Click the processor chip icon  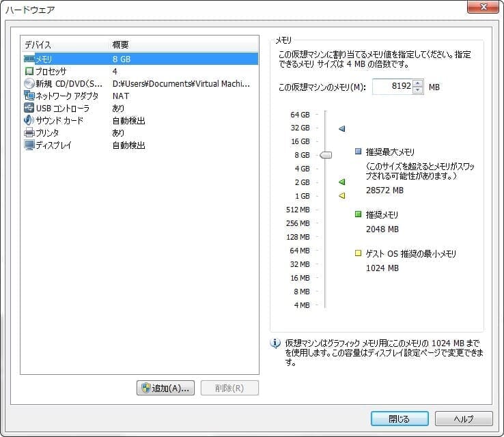(x=29, y=72)
